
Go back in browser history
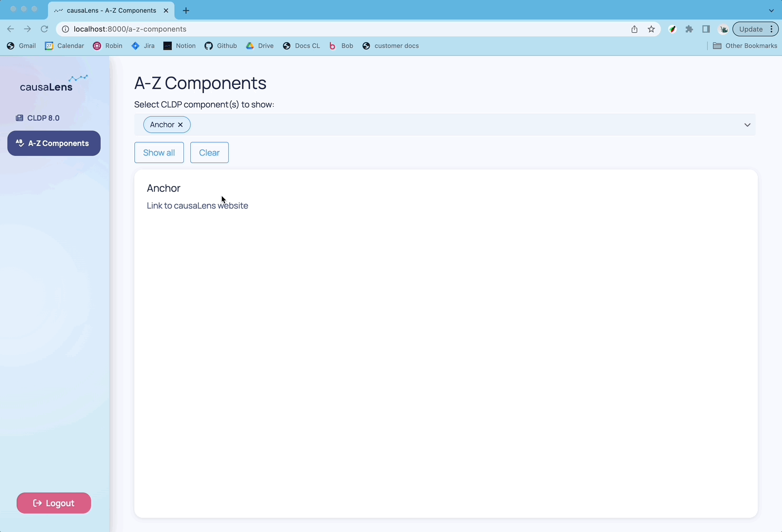[11, 29]
